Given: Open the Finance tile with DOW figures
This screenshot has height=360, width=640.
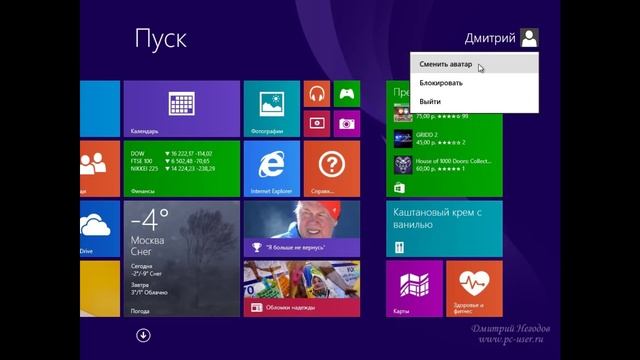Looking at the screenshot, I should (182, 169).
